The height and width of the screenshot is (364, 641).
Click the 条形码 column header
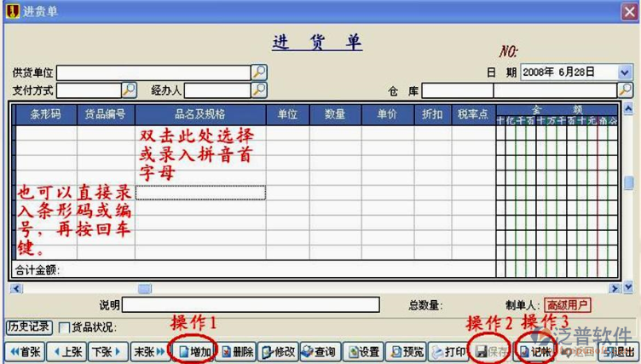pos(46,114)
